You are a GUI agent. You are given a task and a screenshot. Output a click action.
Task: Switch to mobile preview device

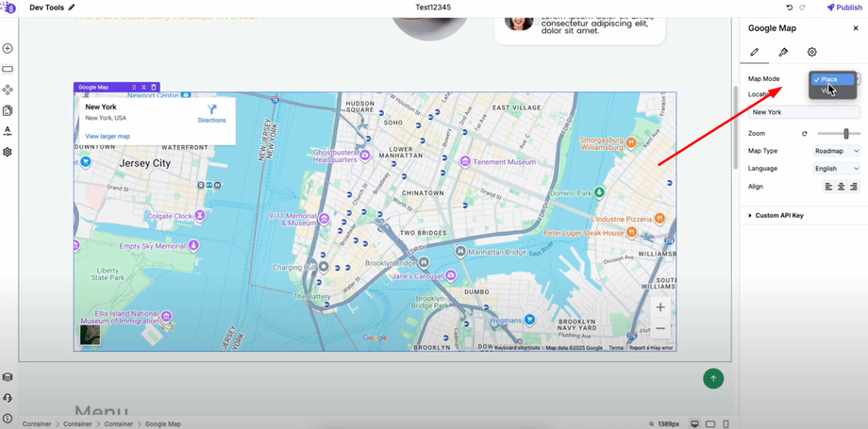(x=726, y=424)
